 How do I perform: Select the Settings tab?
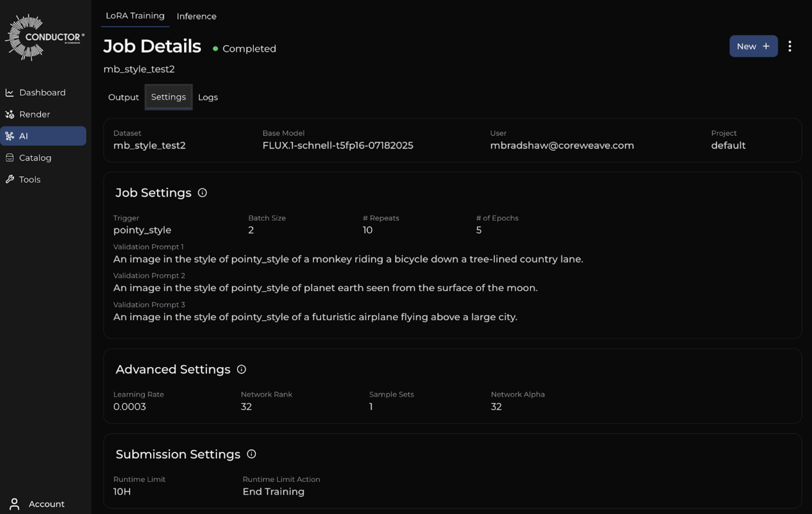pos(168,97)
